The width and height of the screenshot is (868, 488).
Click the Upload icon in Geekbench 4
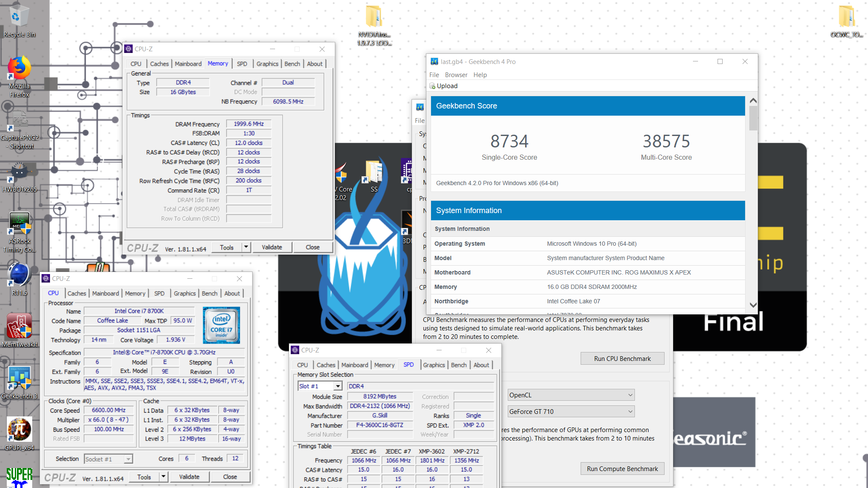pos(432,86)
